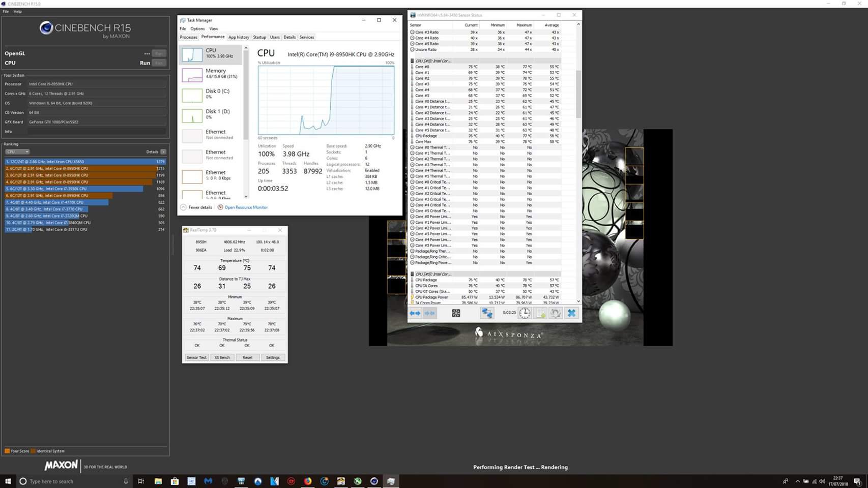
Task: Show hidden system tray icons
Action: 797,481
